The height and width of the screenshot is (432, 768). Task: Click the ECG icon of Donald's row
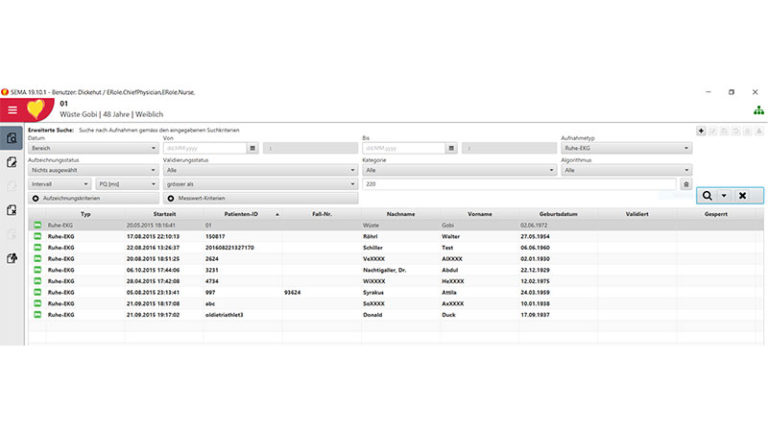coord(38,314)
